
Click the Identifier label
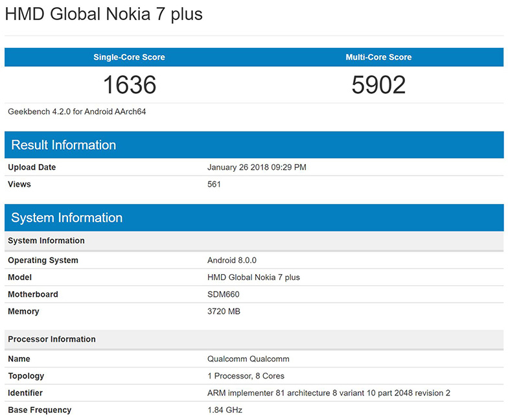tap(25, 393)
